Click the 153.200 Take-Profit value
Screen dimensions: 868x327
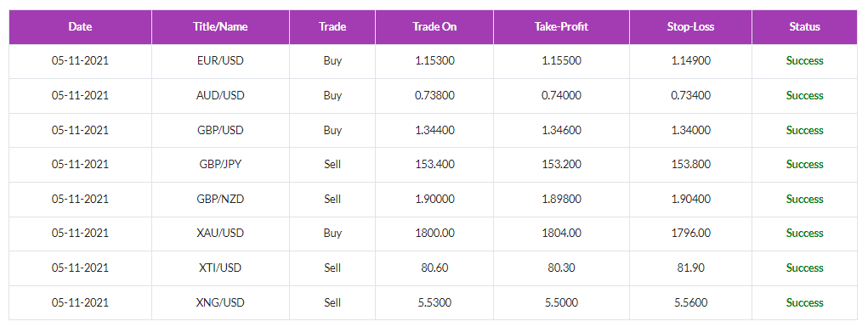561,164
